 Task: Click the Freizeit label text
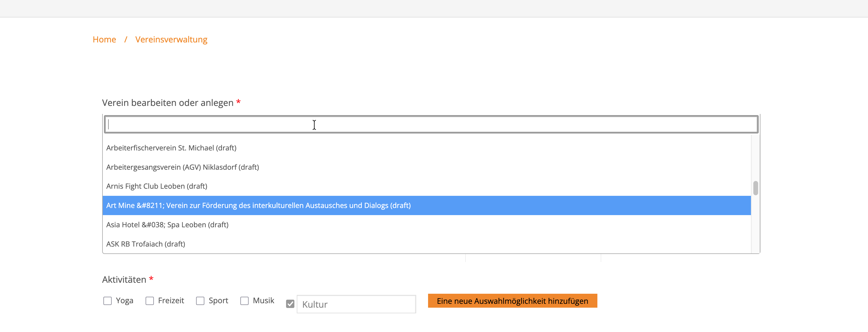171,300
